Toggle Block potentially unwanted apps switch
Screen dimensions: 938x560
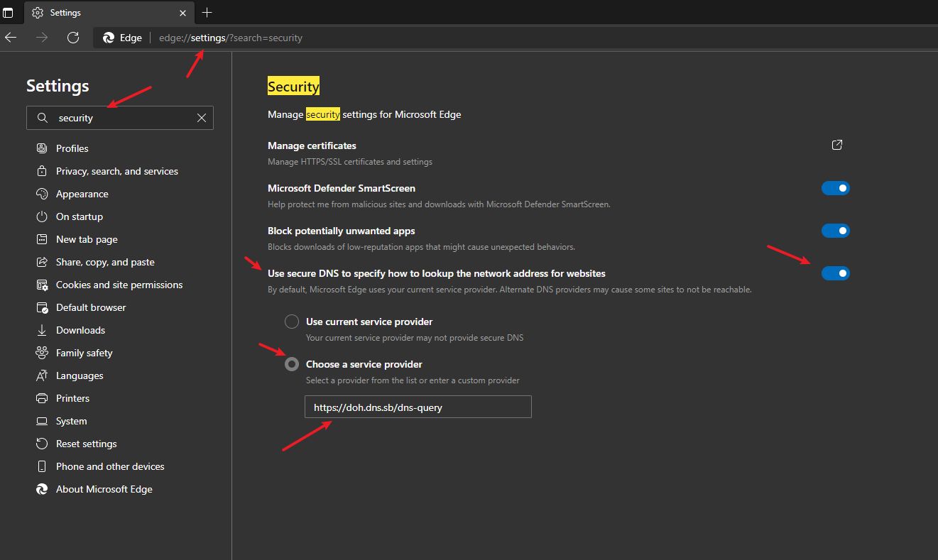click(836, 231)
